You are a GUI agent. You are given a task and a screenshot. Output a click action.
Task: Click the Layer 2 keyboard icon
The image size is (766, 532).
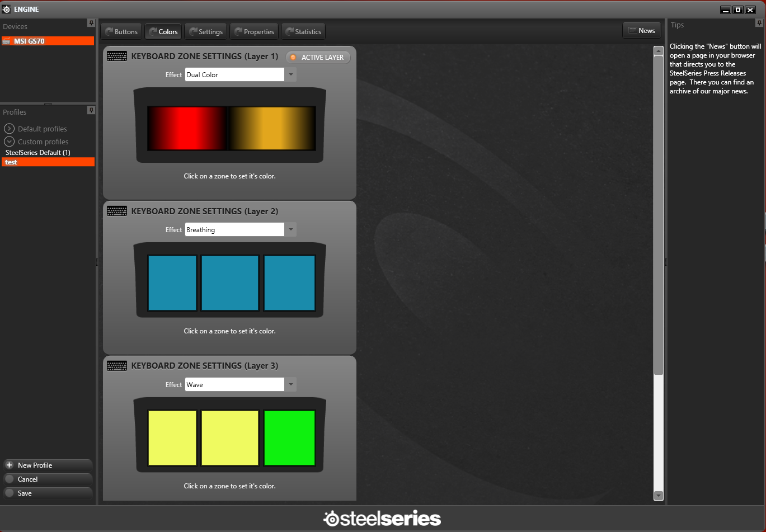click(x=117, y=211)
